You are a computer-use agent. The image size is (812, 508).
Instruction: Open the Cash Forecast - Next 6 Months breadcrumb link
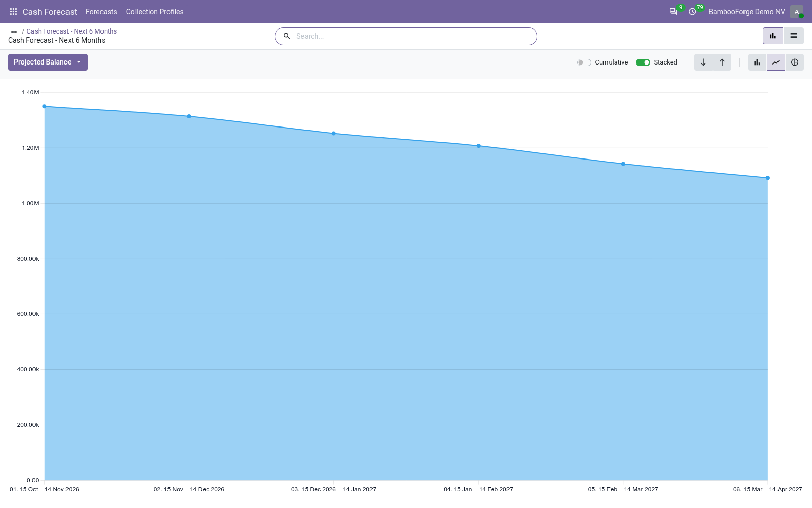72,31
